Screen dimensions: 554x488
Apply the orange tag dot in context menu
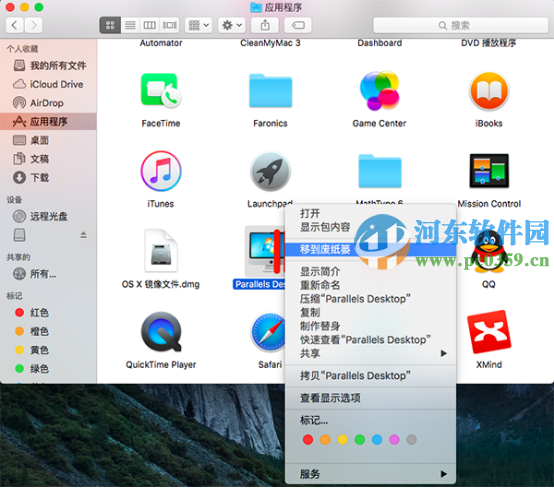pos(325,440)
